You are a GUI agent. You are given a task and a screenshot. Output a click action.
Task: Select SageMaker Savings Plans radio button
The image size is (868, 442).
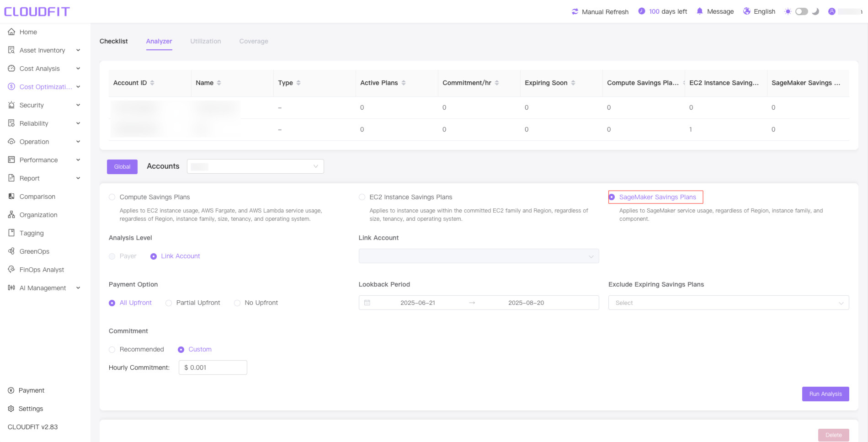[612, 197]
